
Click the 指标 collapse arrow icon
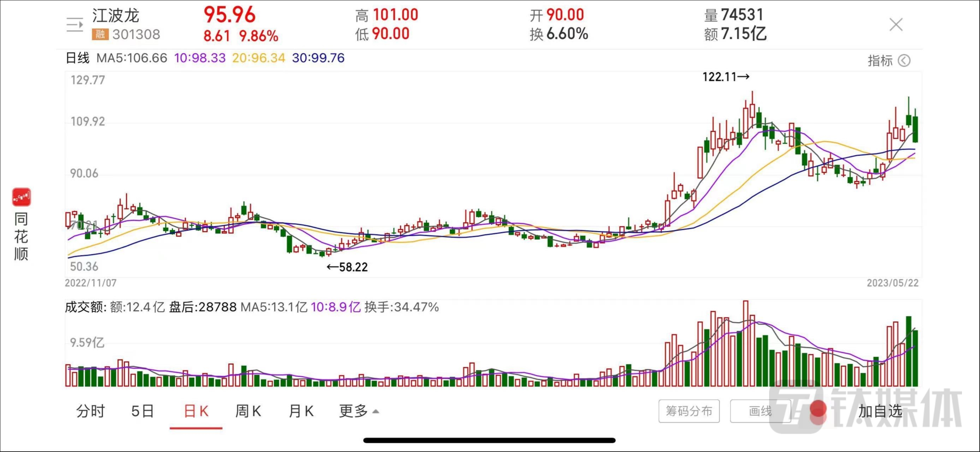coord(904,60)
